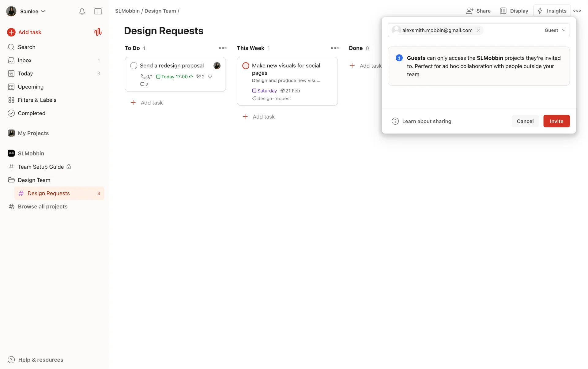Open the three-dot menu beside Insights

tap(577, 11)
